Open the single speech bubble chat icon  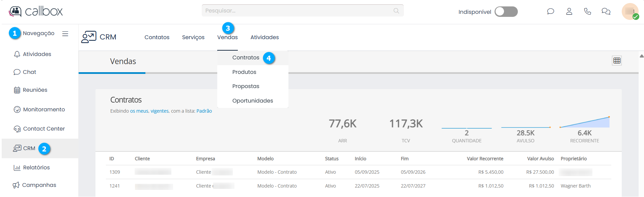551,11
